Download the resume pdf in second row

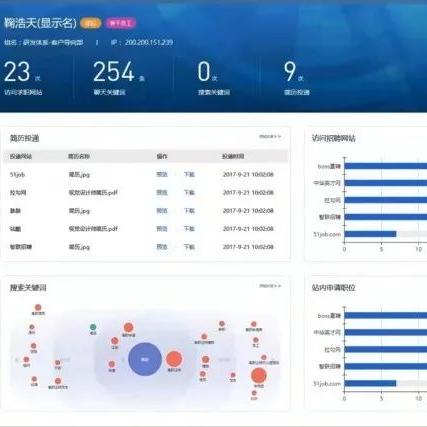click(189, 193)
